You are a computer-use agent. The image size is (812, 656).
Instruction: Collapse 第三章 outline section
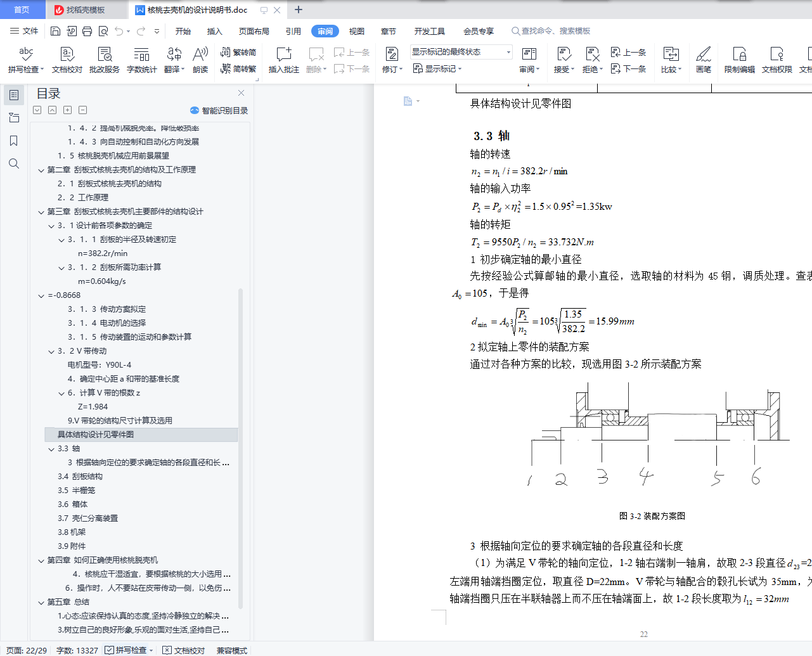coord(41,212)
